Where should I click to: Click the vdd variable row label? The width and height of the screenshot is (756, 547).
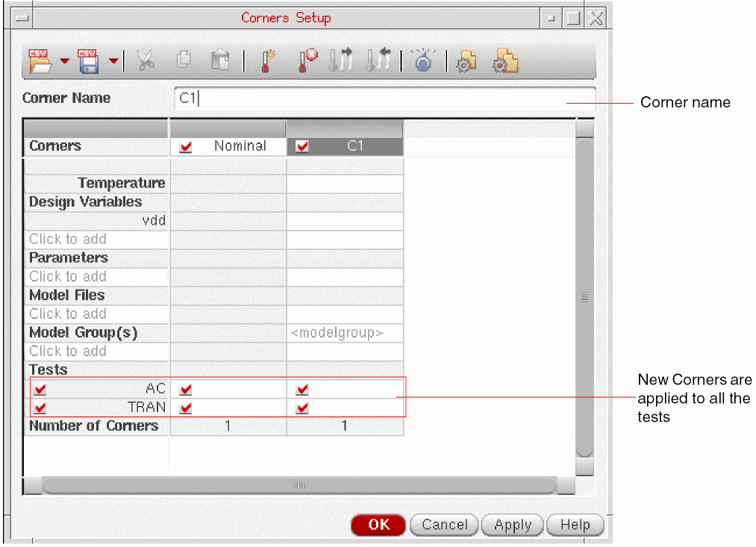(x=96, y=221)
